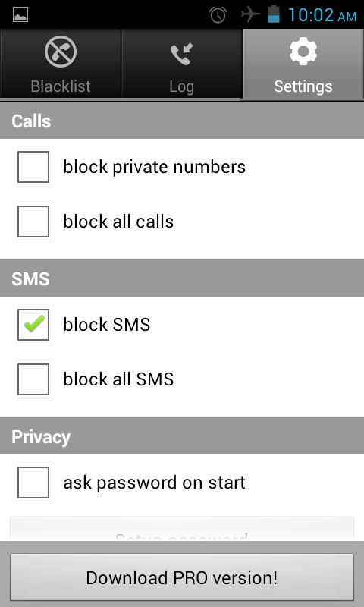The width and height of the screenshot is (364, 607).
Task: Tap the airplane mode status icon
Action: (250, 14)
